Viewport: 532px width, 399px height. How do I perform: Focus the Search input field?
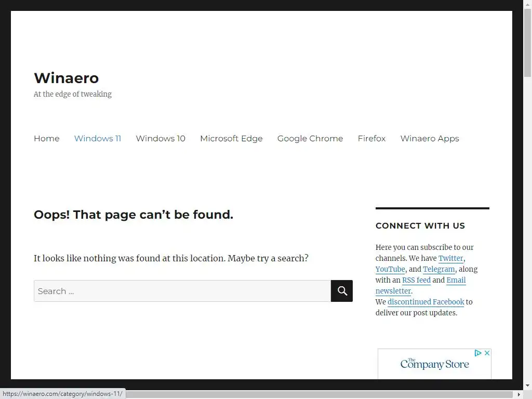(x=182, y=291)
